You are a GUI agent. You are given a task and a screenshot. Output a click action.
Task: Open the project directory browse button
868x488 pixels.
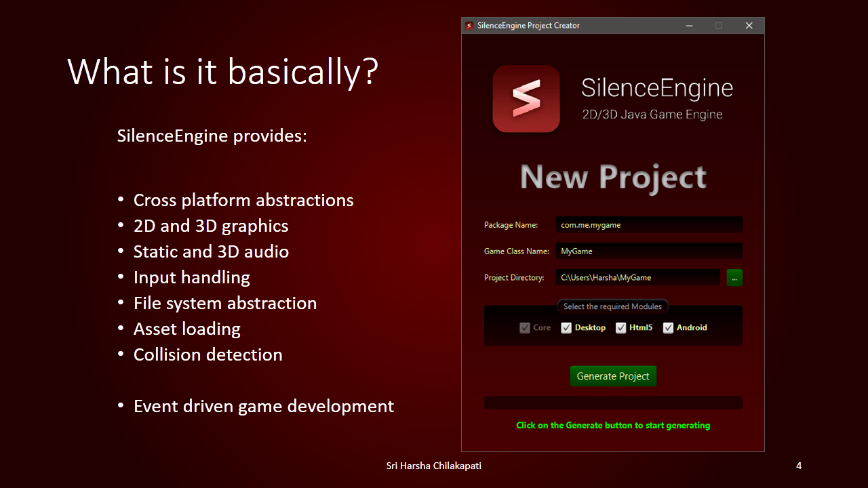click(x=734, y=277)
